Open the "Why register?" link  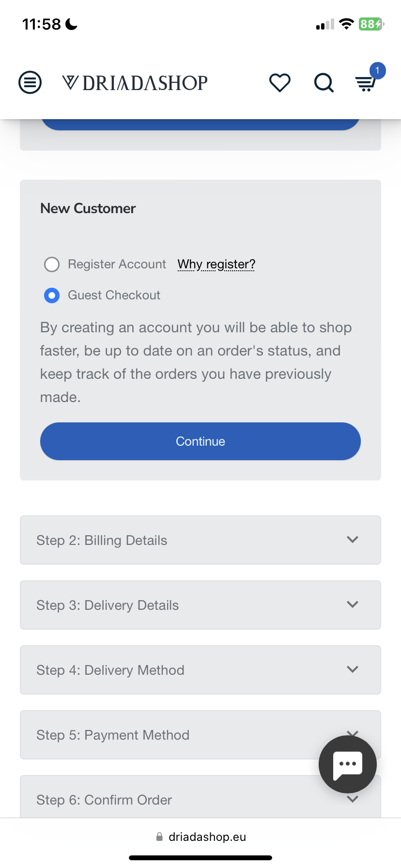(x=216, y=264)
